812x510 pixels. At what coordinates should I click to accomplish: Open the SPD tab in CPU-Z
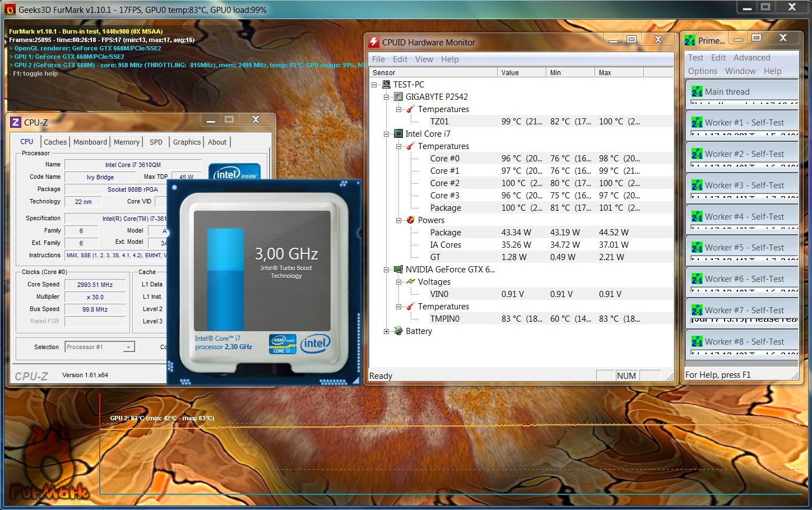156,142
